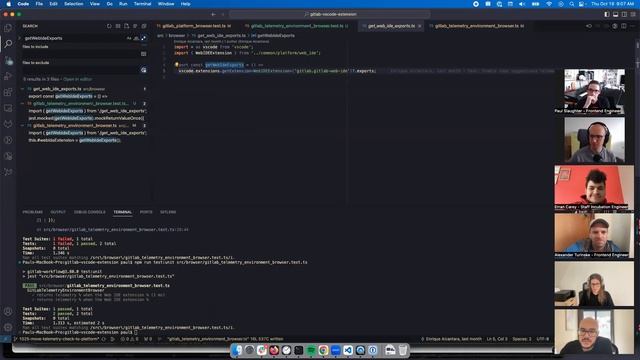
Task: Collapse all search results
Action: (144, 26)
